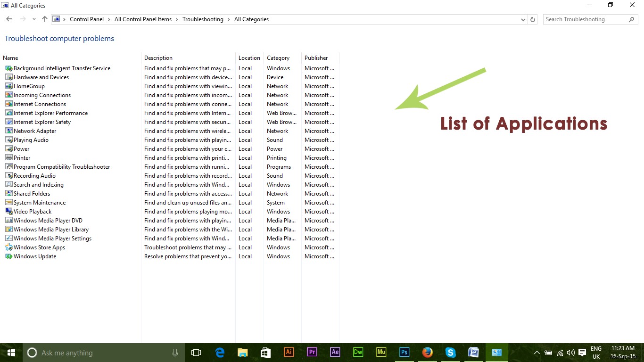Open Adobe Dreamweaver from taskbar
Screen dimensions: 644x362
(358, 352)
